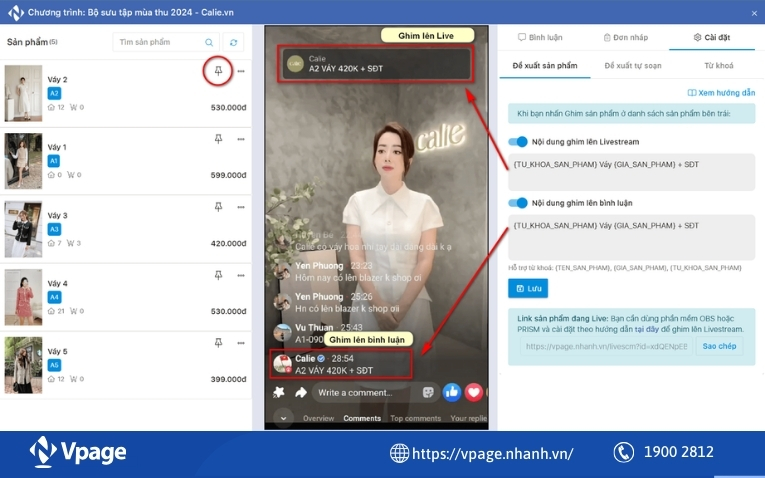Open the Top comments tab
The height and width of the screenshot is (478, 765).
[415, 418]
